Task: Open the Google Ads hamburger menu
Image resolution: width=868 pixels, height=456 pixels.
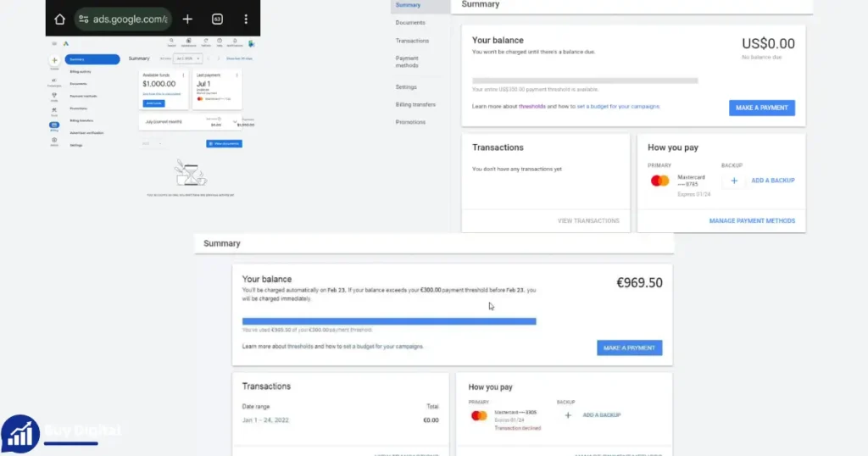Action: [54, 44]
